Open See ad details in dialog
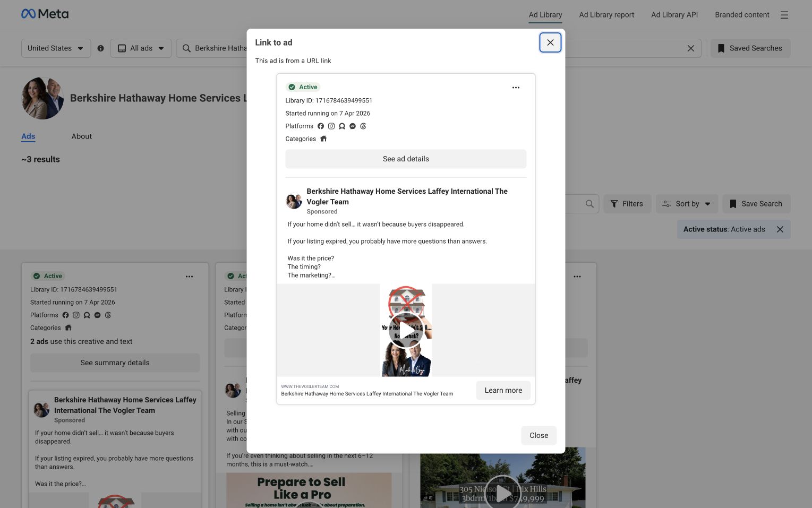 [x=406, y=159]
